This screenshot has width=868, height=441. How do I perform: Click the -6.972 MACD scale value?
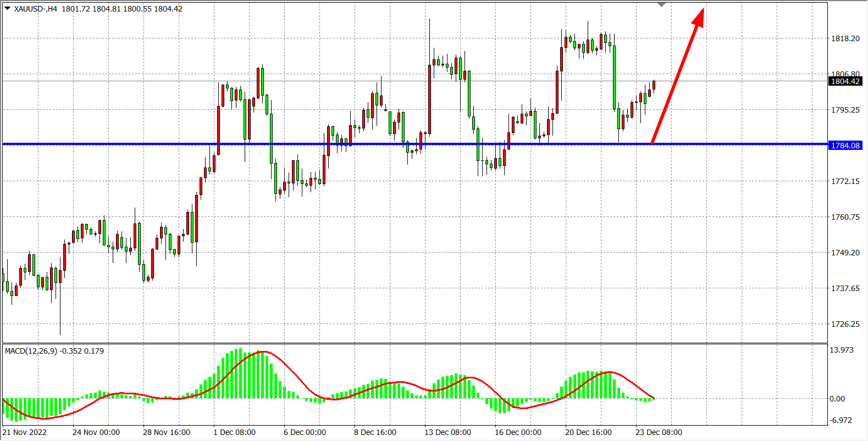coord(841,420)
